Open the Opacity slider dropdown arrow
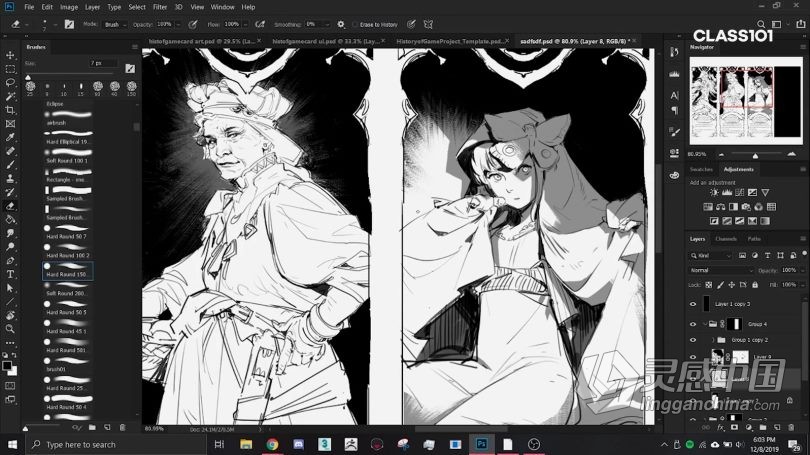810x455 pixels. pyautogui.click(x=178, y=24)
